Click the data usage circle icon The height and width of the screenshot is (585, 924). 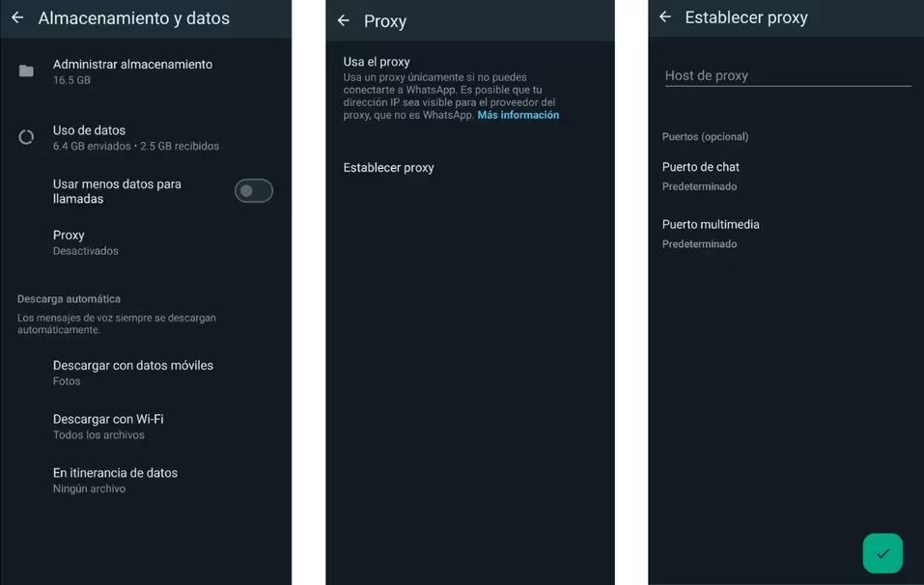26,137
